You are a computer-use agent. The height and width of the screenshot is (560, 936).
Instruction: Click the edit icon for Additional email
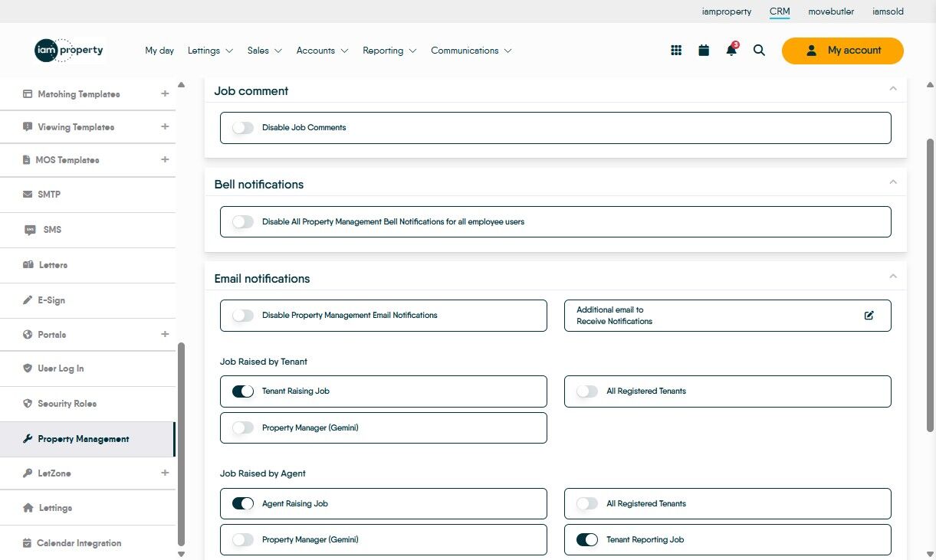coord(869,316)
